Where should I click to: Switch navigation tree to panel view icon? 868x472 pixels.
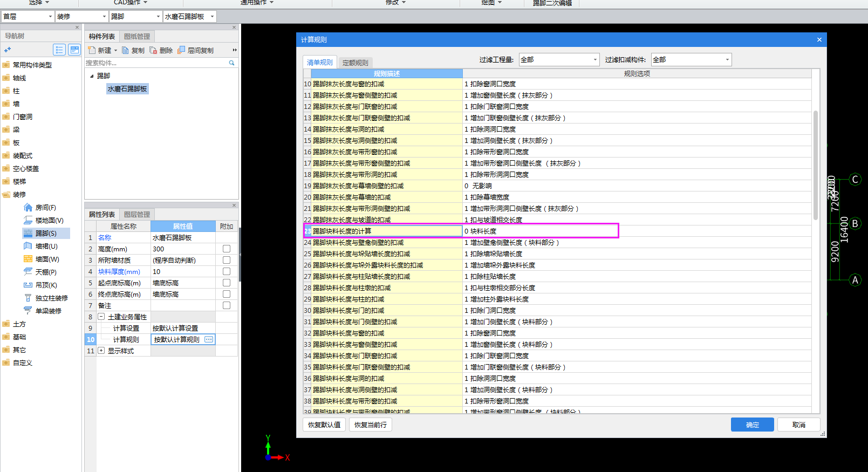point(74,50)
